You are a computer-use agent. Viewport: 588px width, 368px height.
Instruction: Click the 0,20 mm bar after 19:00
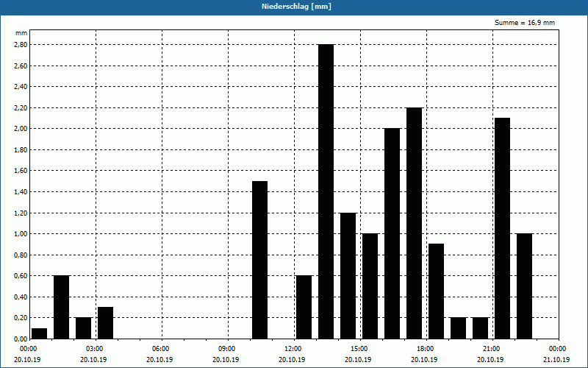tap(458, 328)
